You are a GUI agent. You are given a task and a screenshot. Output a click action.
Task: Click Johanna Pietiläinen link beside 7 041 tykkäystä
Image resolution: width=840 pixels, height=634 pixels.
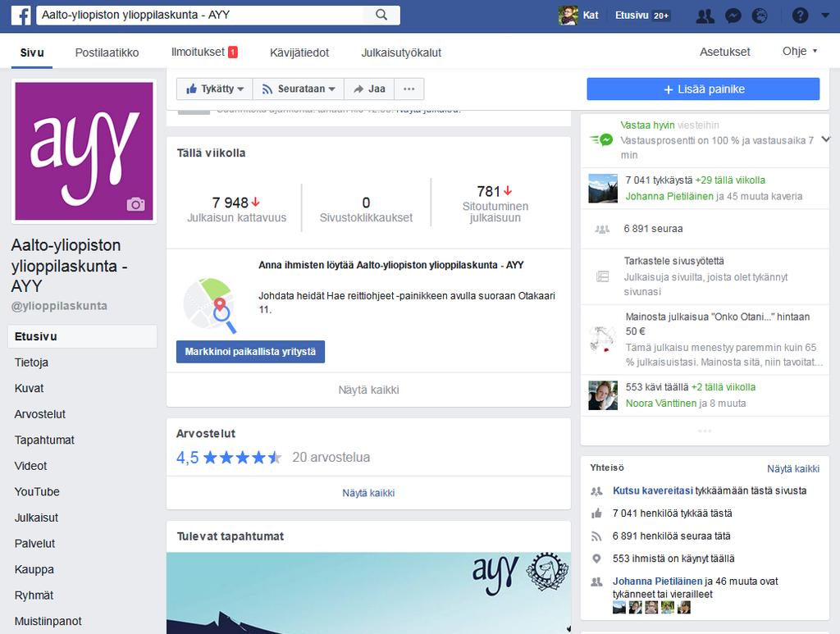[x=669, y=197]
